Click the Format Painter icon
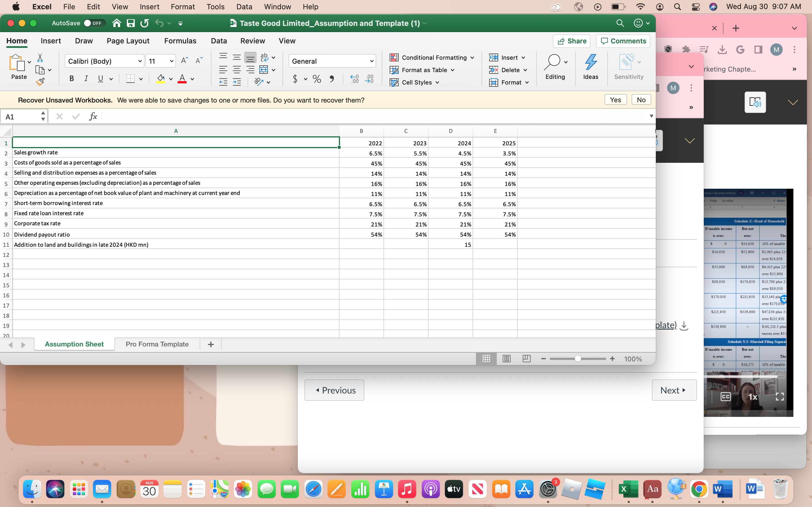The image size is (812, 507). [x=40, y=81]
